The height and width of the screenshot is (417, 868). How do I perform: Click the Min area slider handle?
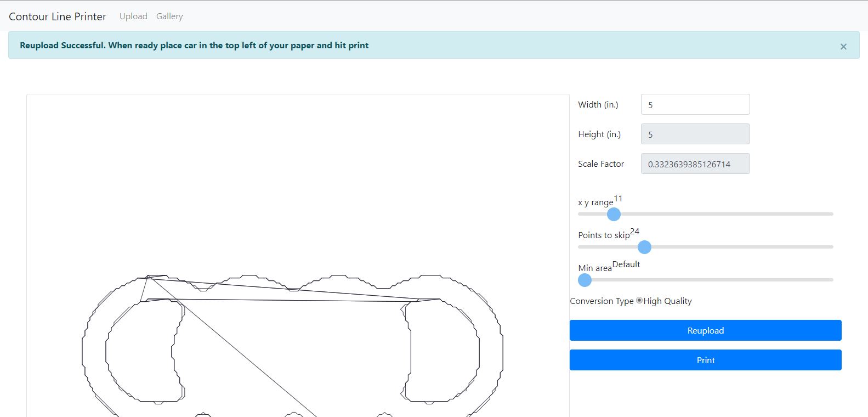[x=585, y=280]
